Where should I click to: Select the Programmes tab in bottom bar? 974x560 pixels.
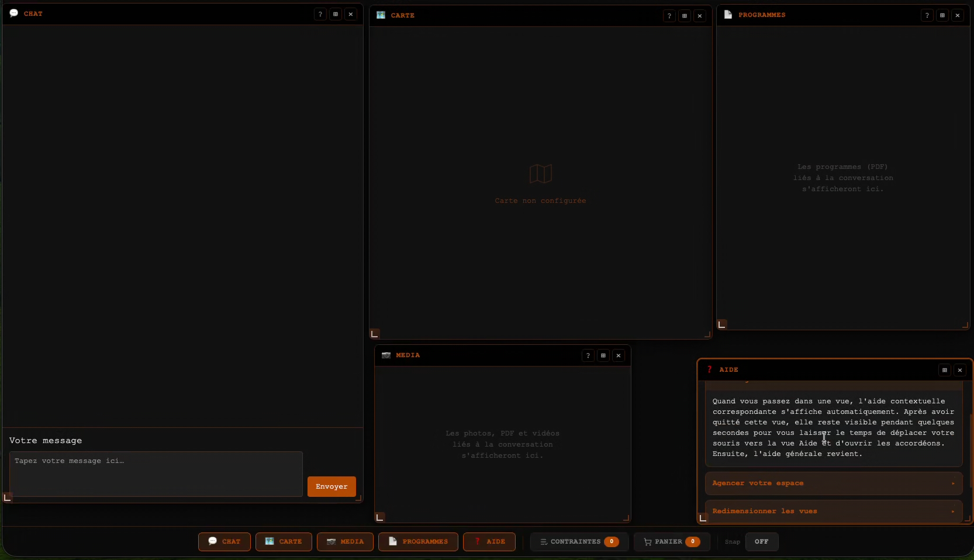click(x=418, y=542)
